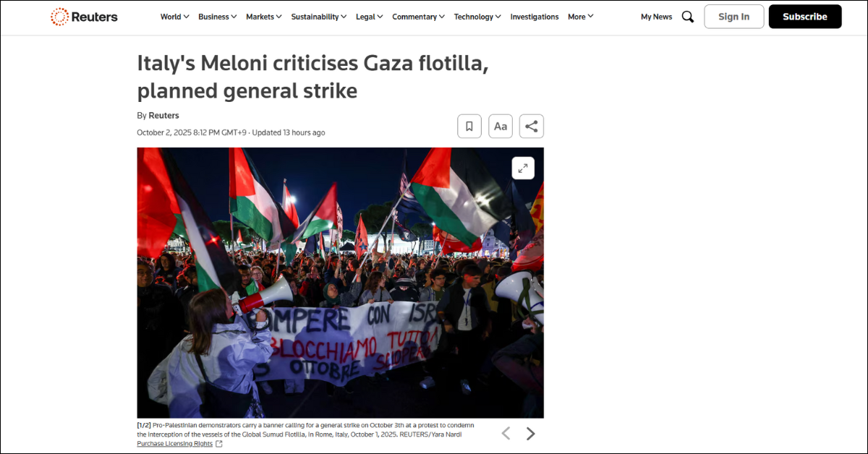Viewport: 868px width, 454px height.
Task: Open My News page
Action: point(656,17)
